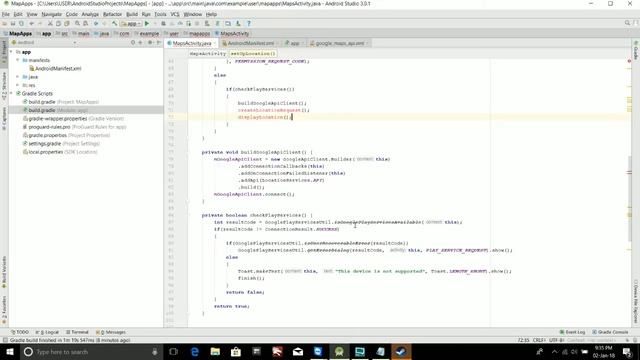Click the Search Everywhere magnifier top right

(x=627, y=23)
